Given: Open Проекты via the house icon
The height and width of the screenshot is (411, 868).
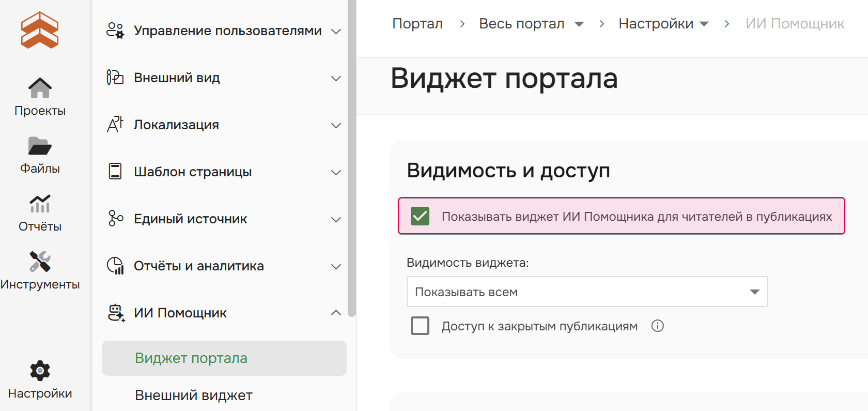Looking at the screenshot, I should [x=40, y=88].
